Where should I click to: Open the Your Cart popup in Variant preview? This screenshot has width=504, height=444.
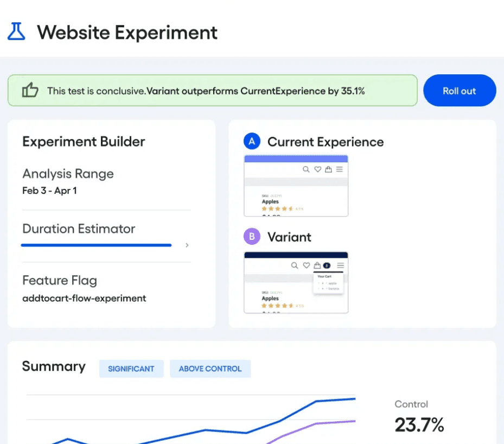tap(329, 283)
